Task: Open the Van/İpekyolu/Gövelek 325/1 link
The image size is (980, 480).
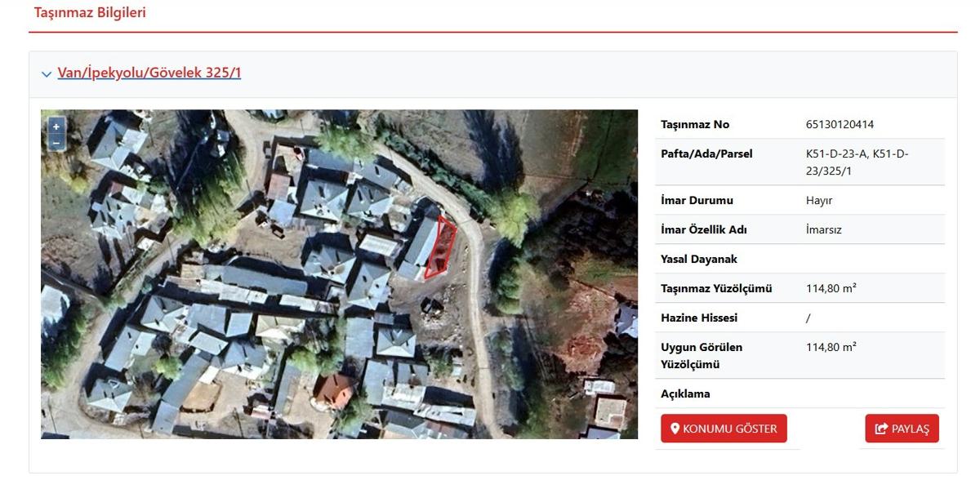Action: [149, 73]
